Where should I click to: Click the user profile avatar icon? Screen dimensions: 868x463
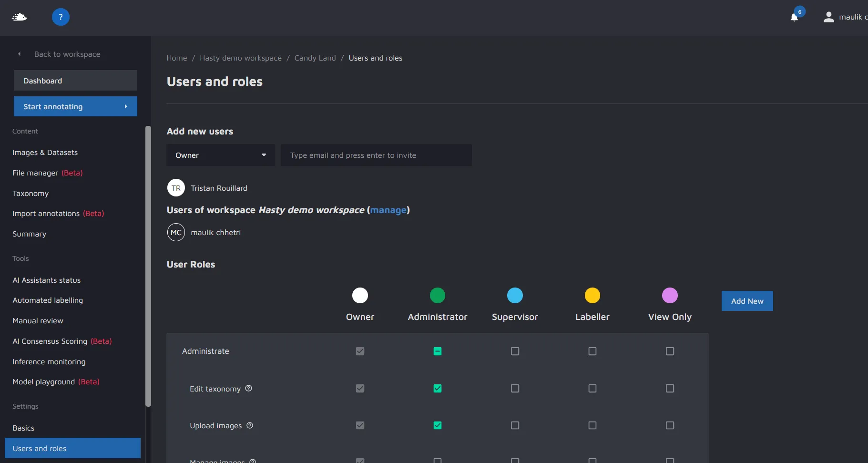pos(829,17)
